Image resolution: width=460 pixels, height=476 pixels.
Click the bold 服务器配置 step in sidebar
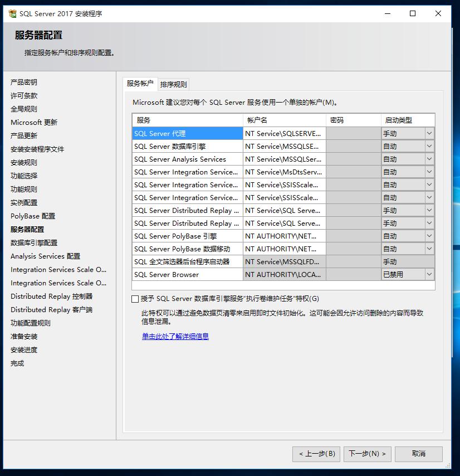tap(27, 229)
